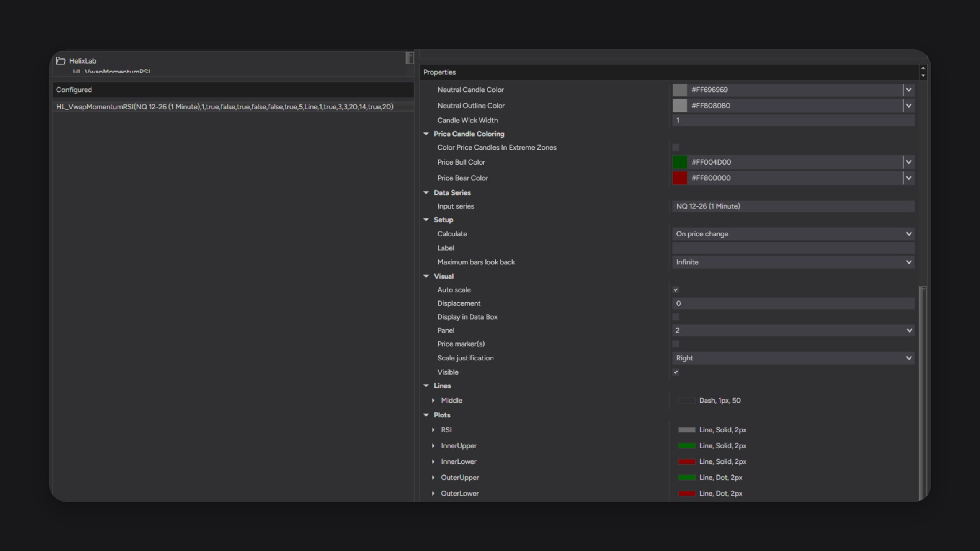Open the HelixLab folder icon
The width and height of the screenshot is (980, 551).
(x=60, y=61)
